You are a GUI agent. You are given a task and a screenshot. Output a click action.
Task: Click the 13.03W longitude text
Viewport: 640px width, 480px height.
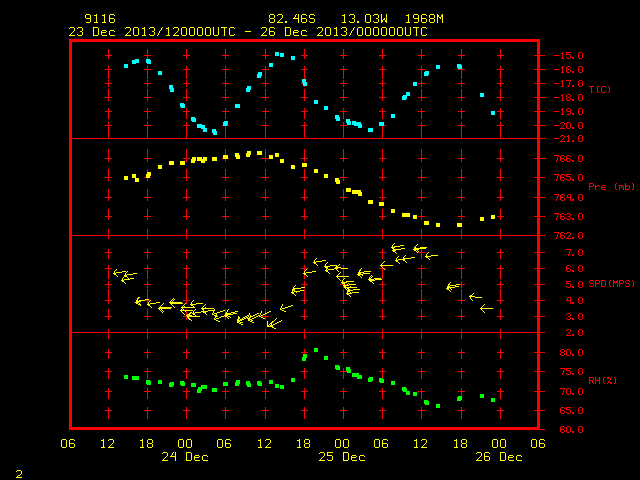[364, 19]
